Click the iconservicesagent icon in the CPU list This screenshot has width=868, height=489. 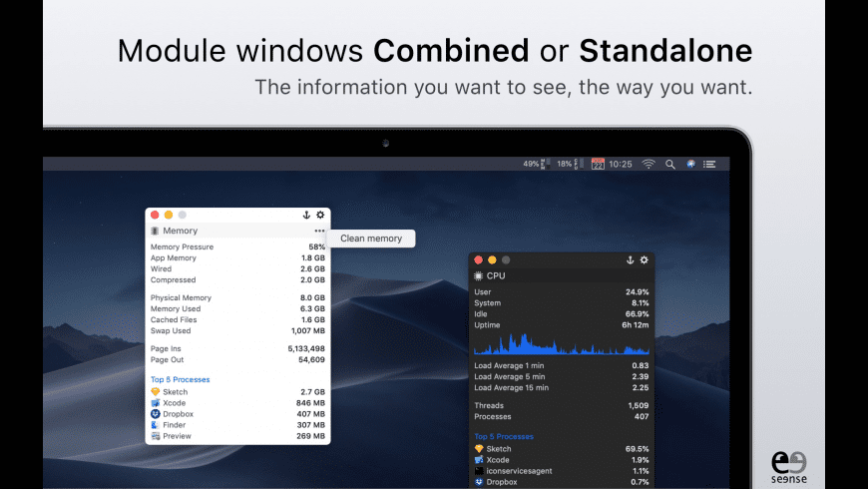(x=479, y=471)
